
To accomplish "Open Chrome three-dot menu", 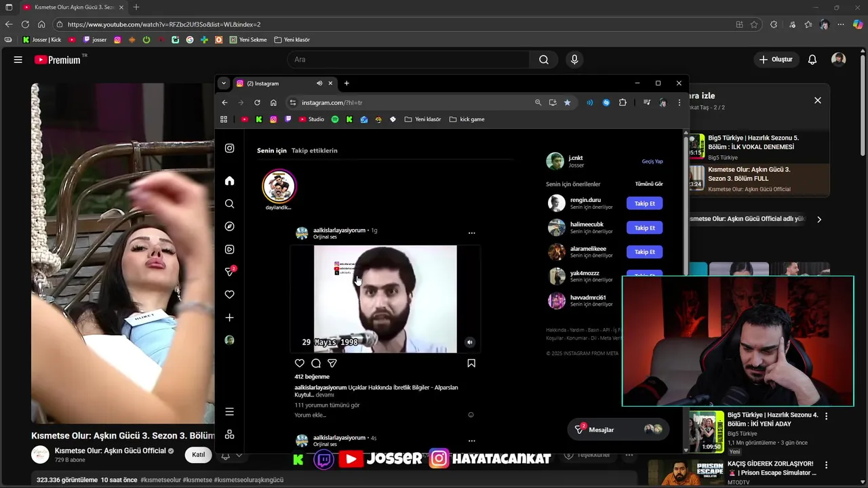I will (679, 102).
